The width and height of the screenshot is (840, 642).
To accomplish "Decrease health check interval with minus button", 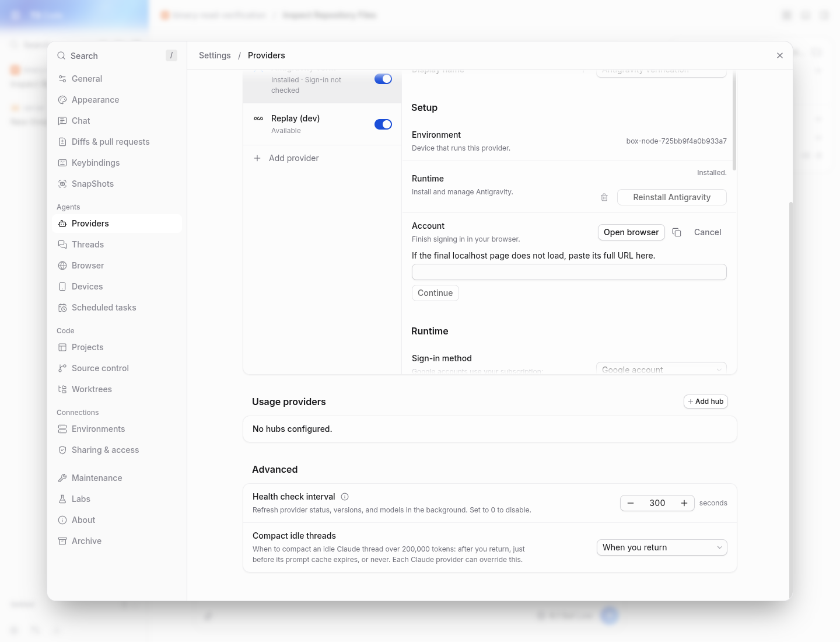I will [631, 503].
